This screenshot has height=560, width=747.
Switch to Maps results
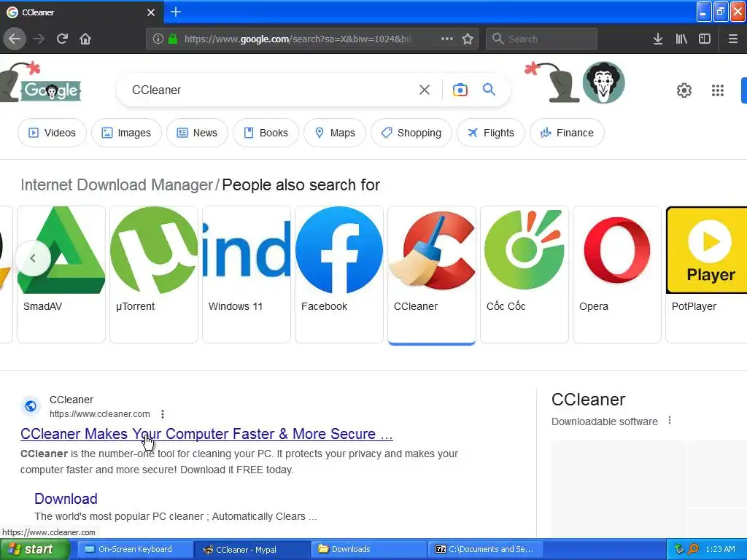tap(335, 133)
